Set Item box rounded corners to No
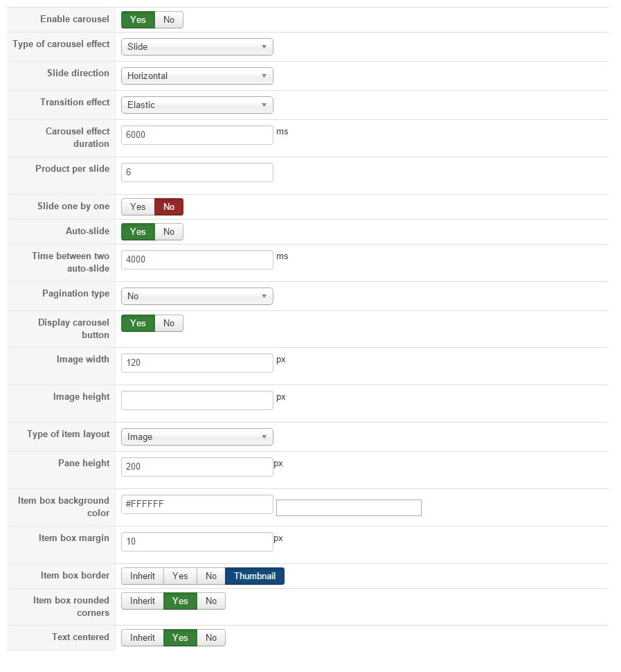621x672 pixels. pos(211,601)
